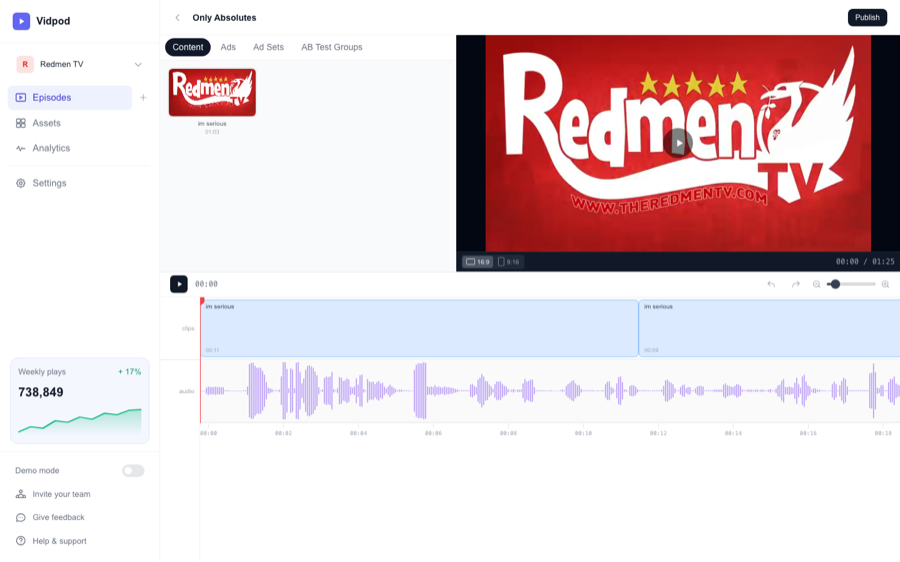Open the Ad Sets tab
This screenshot has height=562, width=900.
pyautogui.click(x=268, y=47)
